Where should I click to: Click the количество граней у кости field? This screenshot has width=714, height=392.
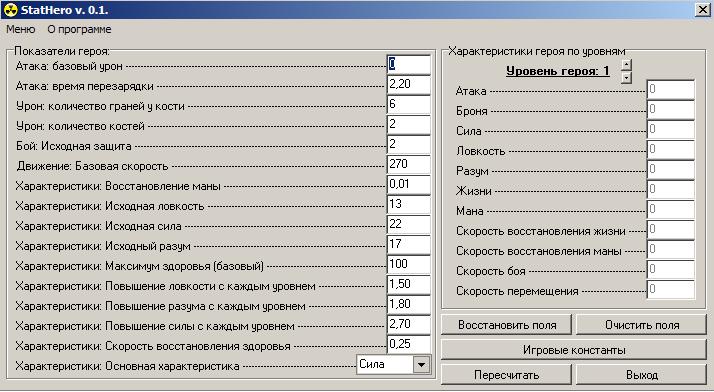pyautogui.click(x=408, y=105)
